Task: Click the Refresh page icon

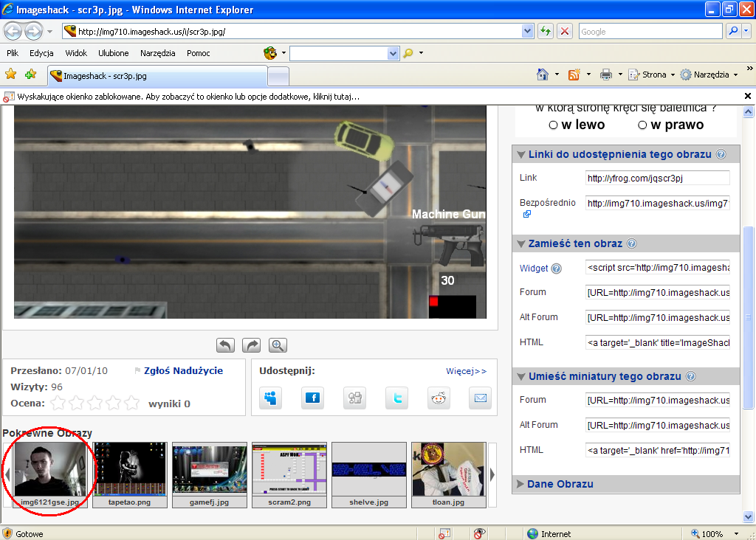Action: pyautogui.click(x=546, y=31)
